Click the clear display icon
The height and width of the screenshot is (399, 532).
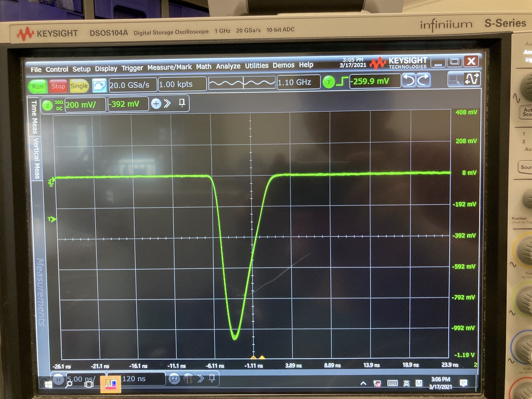tap(99, 85)
